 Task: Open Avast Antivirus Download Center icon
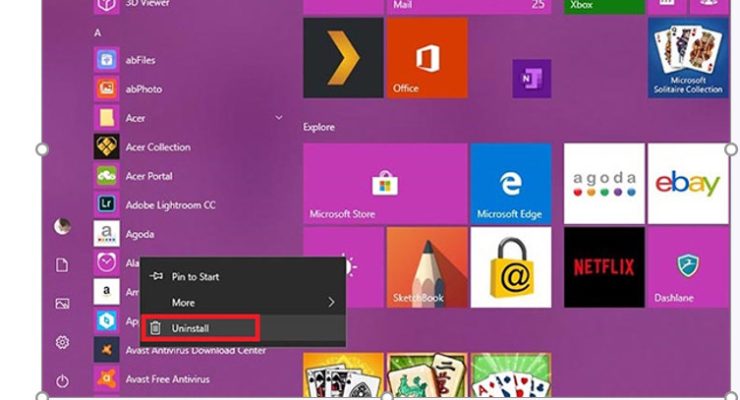[x=107, y=350]
